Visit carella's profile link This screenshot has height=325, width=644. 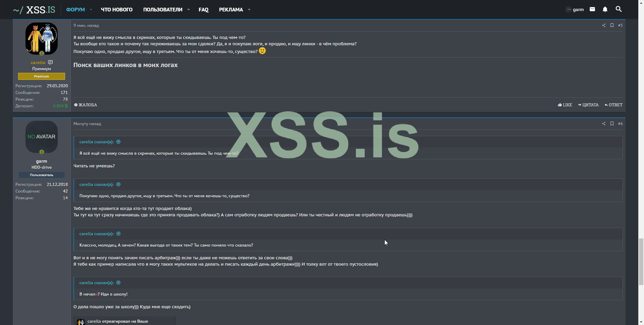38,62
